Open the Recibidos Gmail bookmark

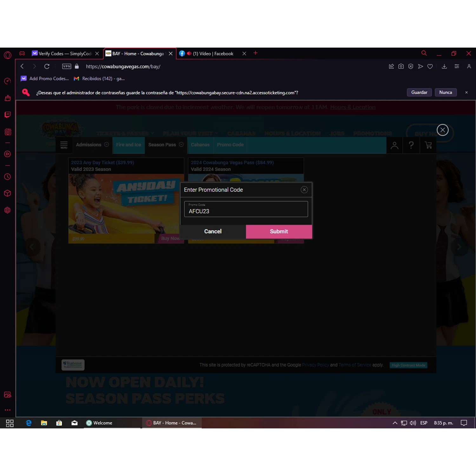click(99, 78)
